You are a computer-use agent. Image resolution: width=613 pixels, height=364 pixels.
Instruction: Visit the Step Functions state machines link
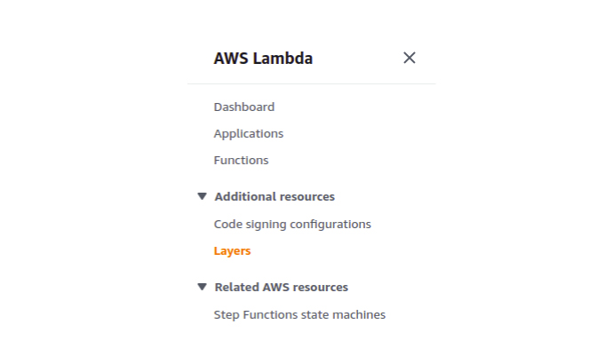pyautogui.click(x=299, y=315)
